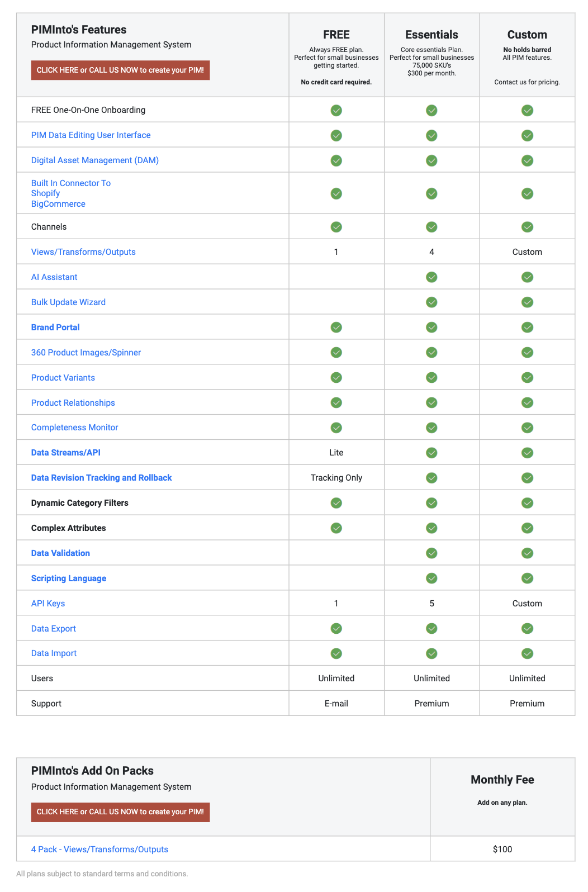Open the 360 Product Images/Spinner link
The height and width of the screenshot is (892, 588).
86,352
